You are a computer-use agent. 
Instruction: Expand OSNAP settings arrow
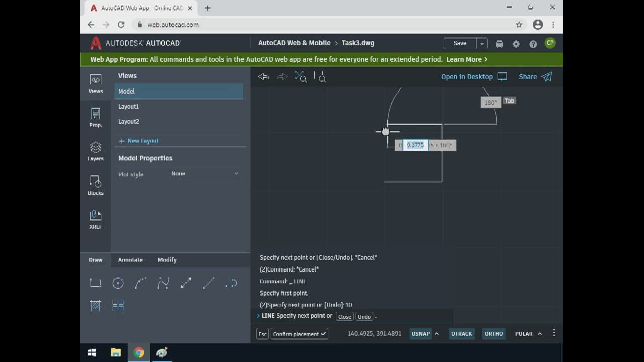(x=437, y=334)
